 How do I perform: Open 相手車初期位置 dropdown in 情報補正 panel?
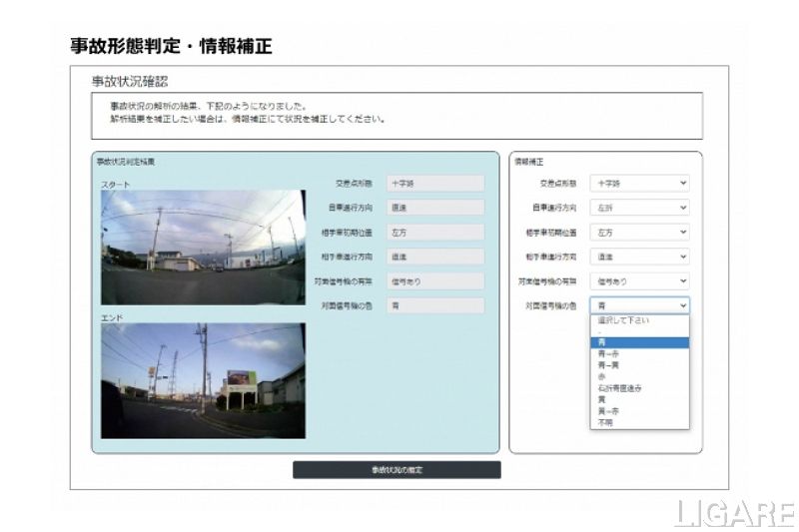tap(639, 232)
